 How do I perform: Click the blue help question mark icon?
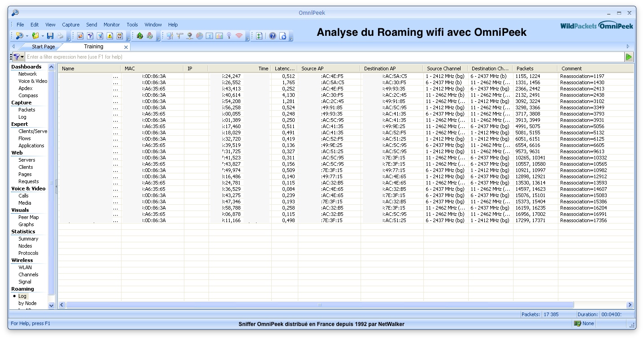272,36
